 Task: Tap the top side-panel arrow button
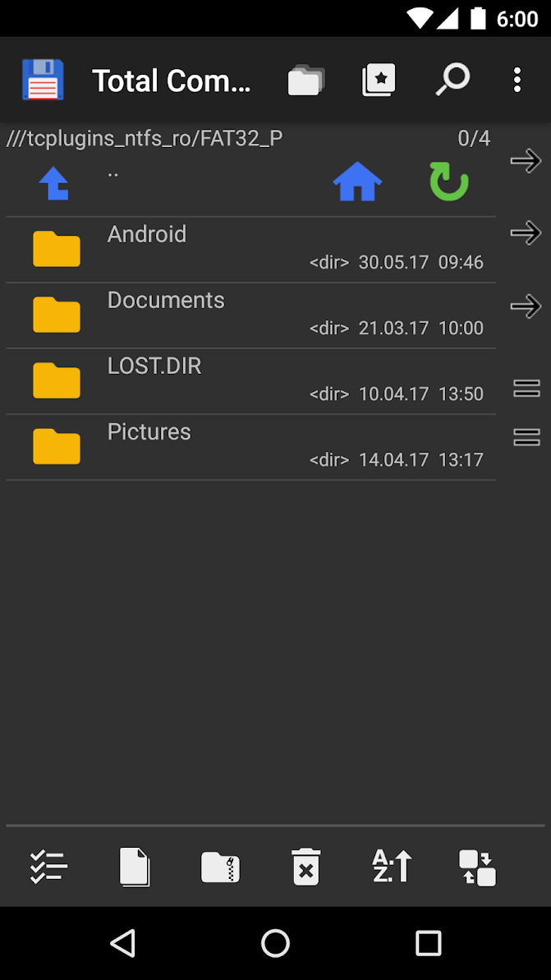(526, 160)
